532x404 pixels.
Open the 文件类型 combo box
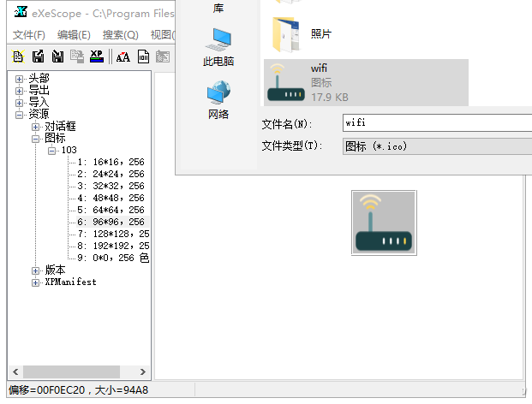pos(437,146)
